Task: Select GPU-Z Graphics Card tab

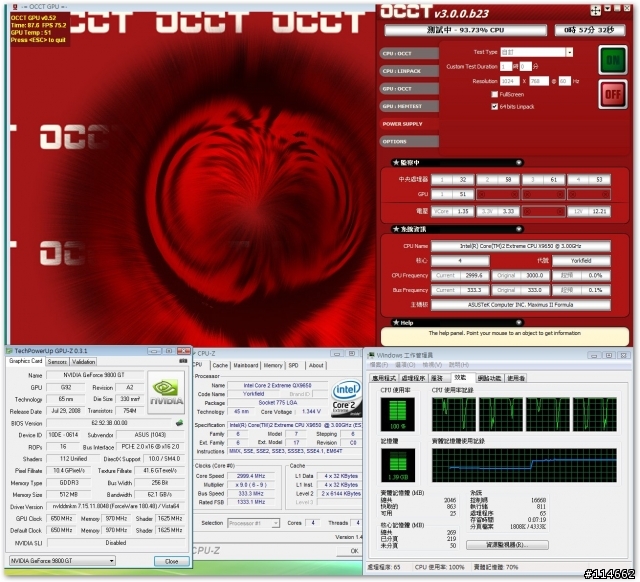Action: (25, 361)
